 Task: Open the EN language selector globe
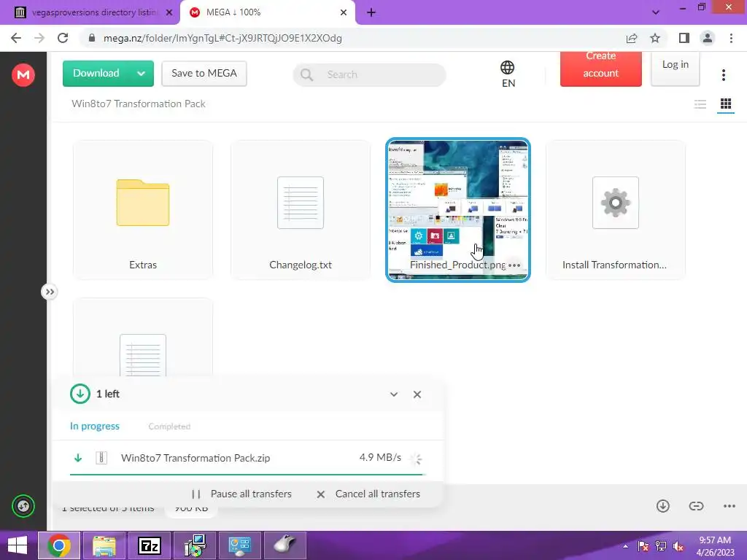(x=508, y=74)
